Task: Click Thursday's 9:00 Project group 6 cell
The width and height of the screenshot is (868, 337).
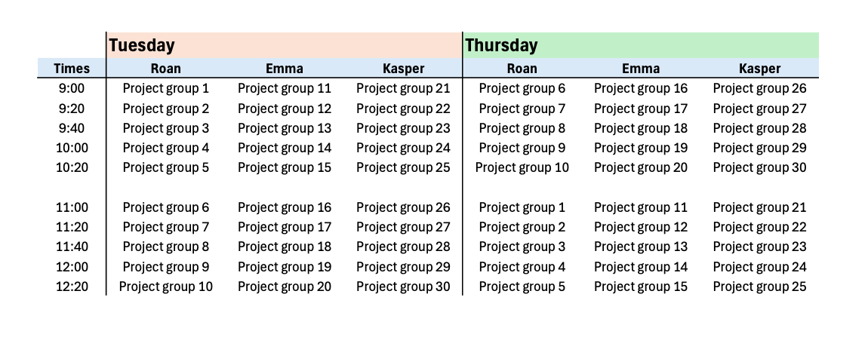Action: pyautogui.click(x=522, y=89)
